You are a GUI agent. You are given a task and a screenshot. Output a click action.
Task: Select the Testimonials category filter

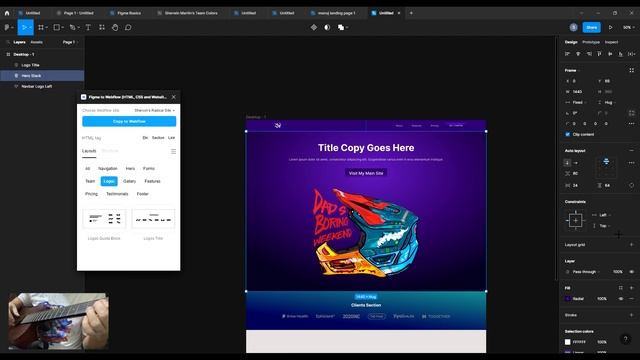click(x=117, y=194)
